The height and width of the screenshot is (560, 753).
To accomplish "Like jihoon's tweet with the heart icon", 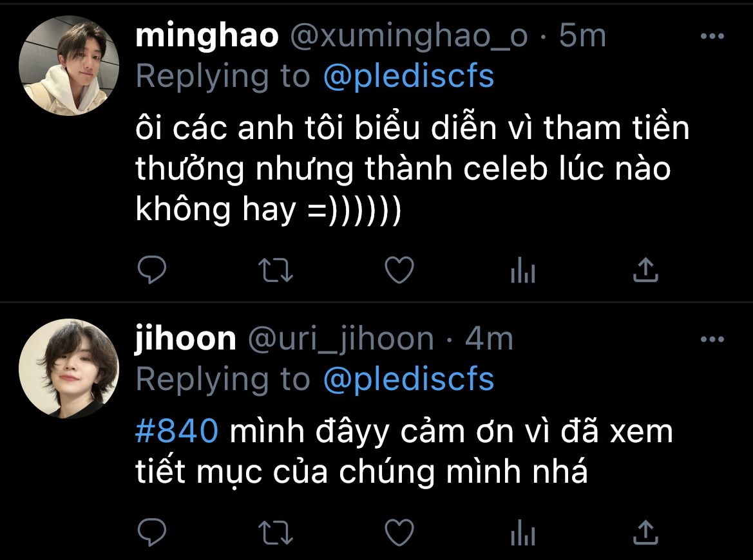I will [399, 533].
